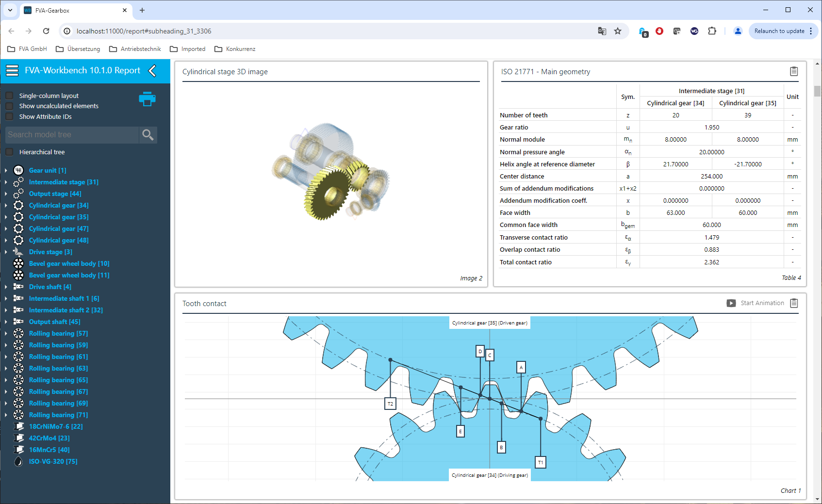The width and height of the screenshot is (822, 504).
Task: Open the Antriebstechnik bookmarks folder
Action: coord(135,49)
